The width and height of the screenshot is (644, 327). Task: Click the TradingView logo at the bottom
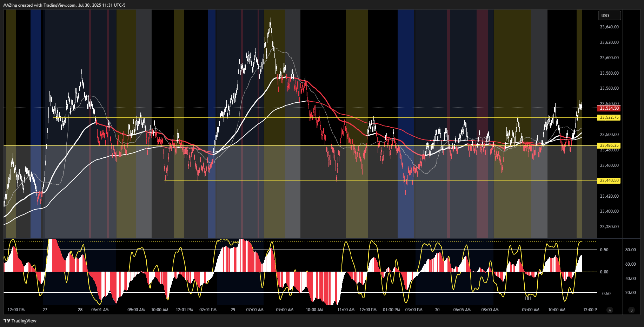tap(20, 321)
